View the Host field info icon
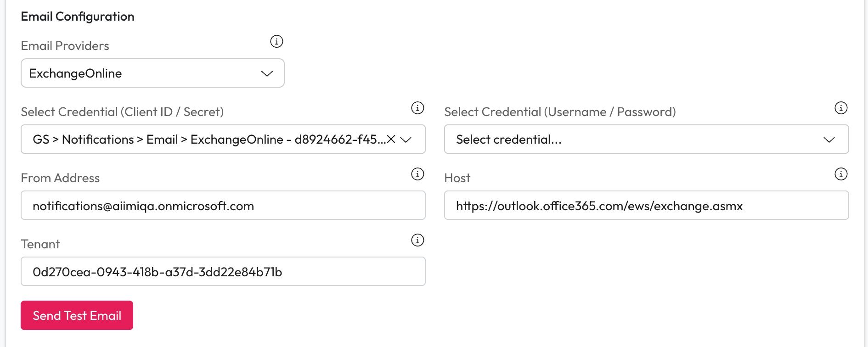 tap(840, 174)
